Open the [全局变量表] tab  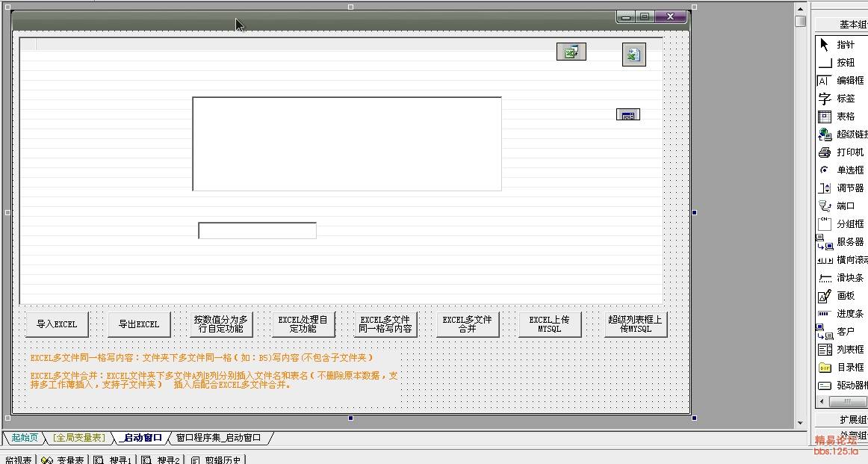(78, 437)
